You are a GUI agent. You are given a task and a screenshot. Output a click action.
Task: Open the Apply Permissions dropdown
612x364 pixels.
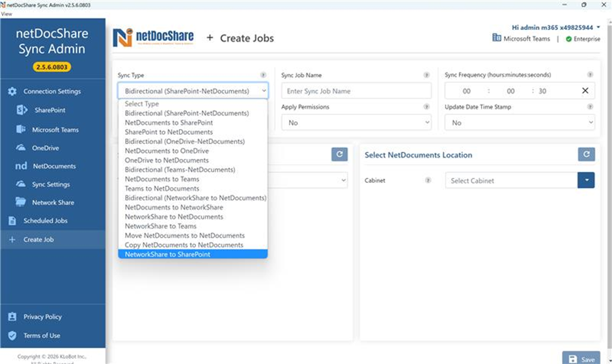[356, 122]
